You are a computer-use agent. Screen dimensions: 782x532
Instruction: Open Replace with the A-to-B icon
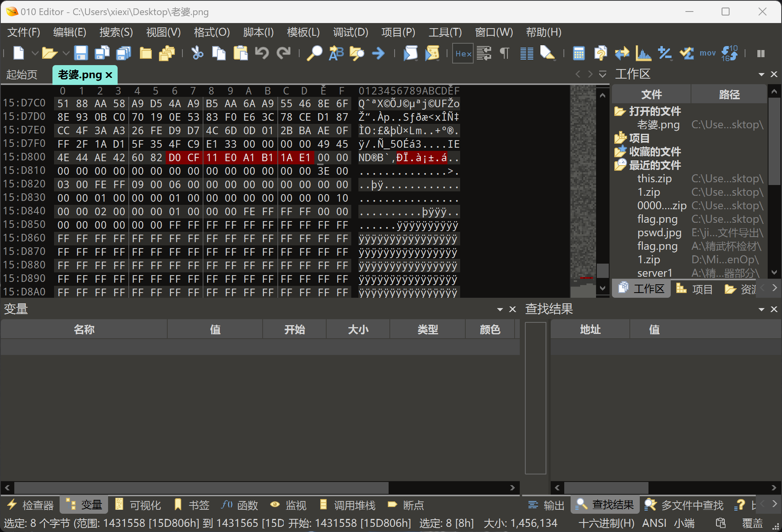(x=336, y=53)
